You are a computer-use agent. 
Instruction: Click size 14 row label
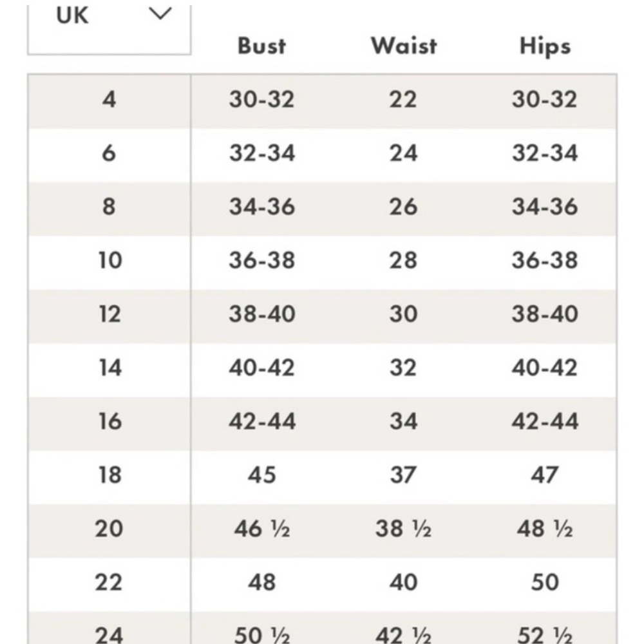coord(110,368)
